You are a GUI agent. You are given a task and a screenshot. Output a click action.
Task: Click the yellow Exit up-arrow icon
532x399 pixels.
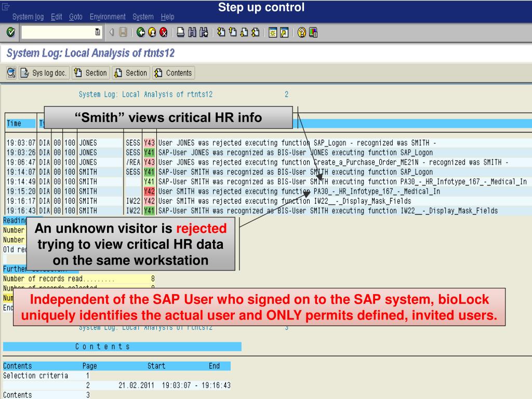click(x=152, y=32)
